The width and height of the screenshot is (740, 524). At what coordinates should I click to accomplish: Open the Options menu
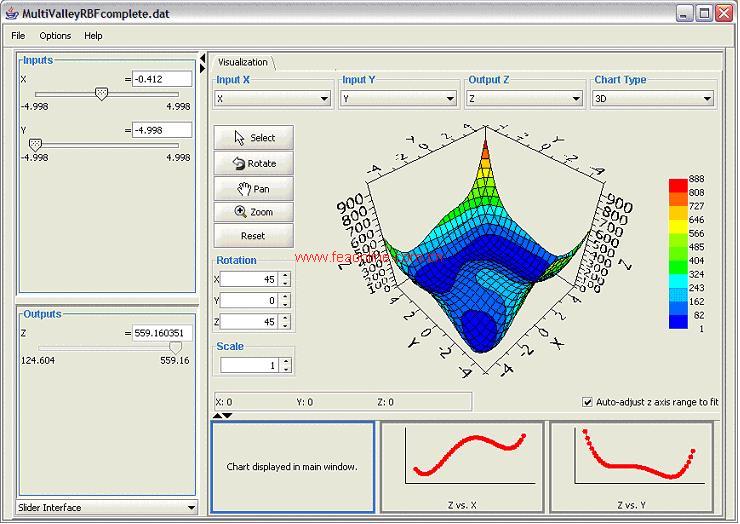click(x=55, y=35)
